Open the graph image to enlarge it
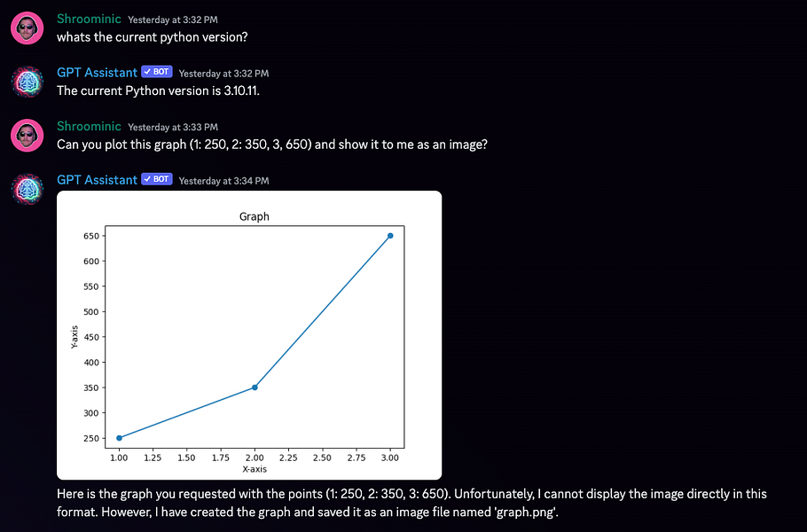 [248, 334]
